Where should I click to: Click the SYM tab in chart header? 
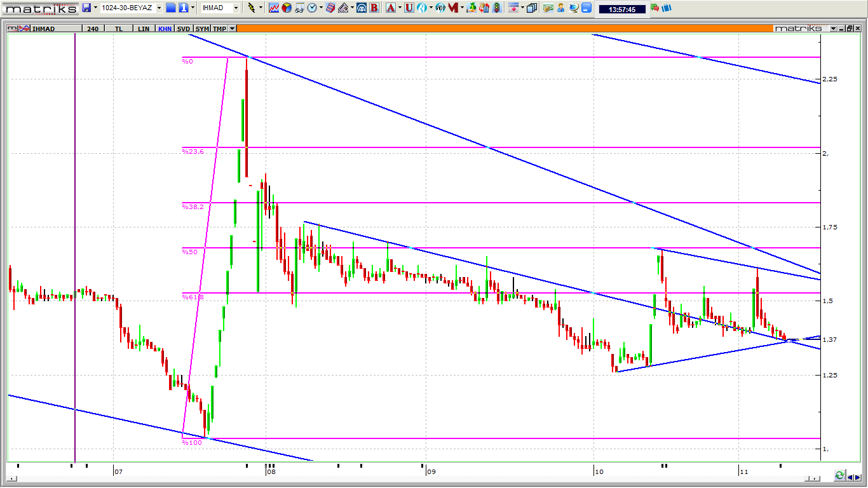[x=202, y=29]
